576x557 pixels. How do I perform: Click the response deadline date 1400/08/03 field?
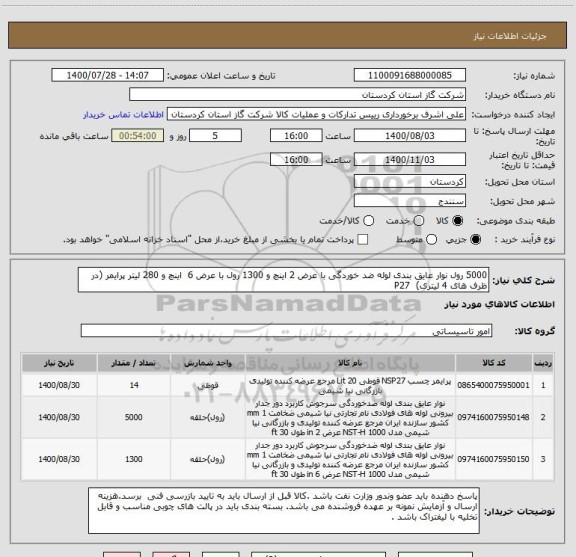click(410, 136)
